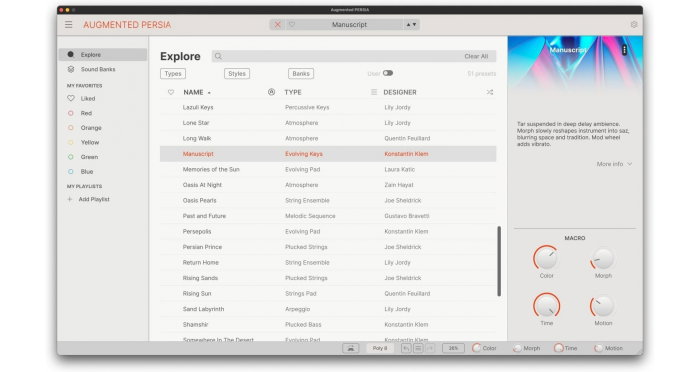This screenshot has width=700, height=372.
Task: Click the plus icon for Add Playlist
Action: click(70, 199)
